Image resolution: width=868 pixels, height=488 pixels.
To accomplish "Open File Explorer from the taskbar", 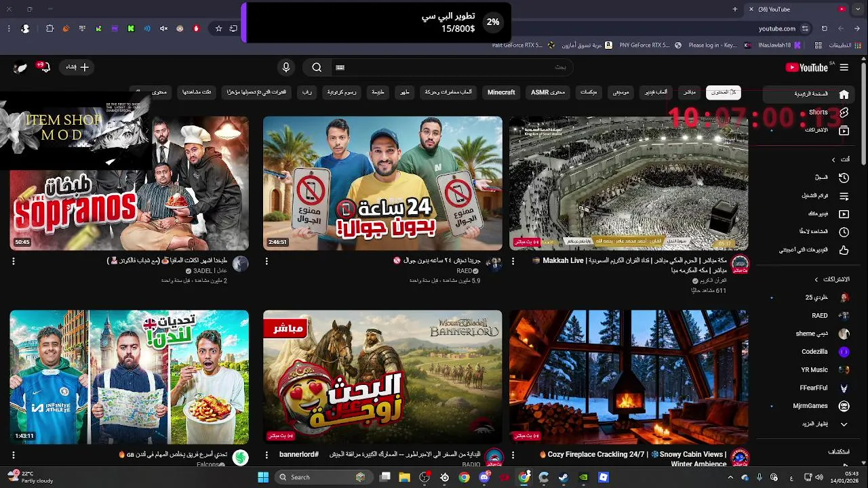I will [405, 477].
